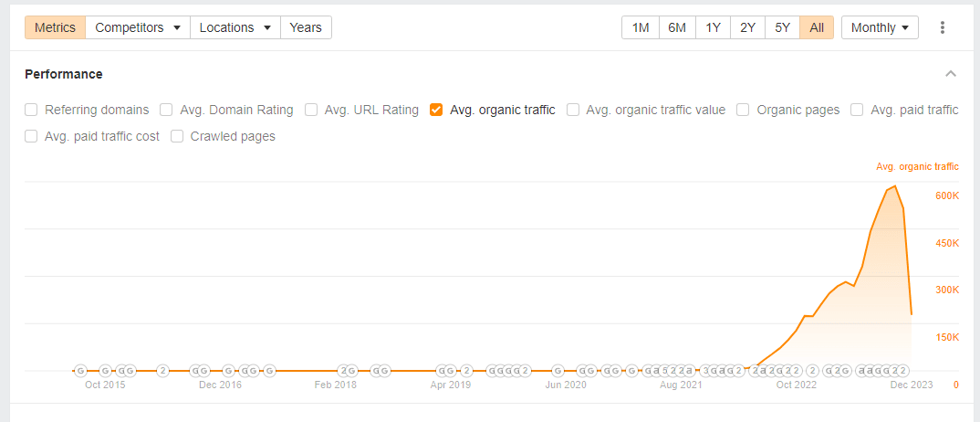
Task: Expand the Locations dropdown
Action: pos(235,27)
